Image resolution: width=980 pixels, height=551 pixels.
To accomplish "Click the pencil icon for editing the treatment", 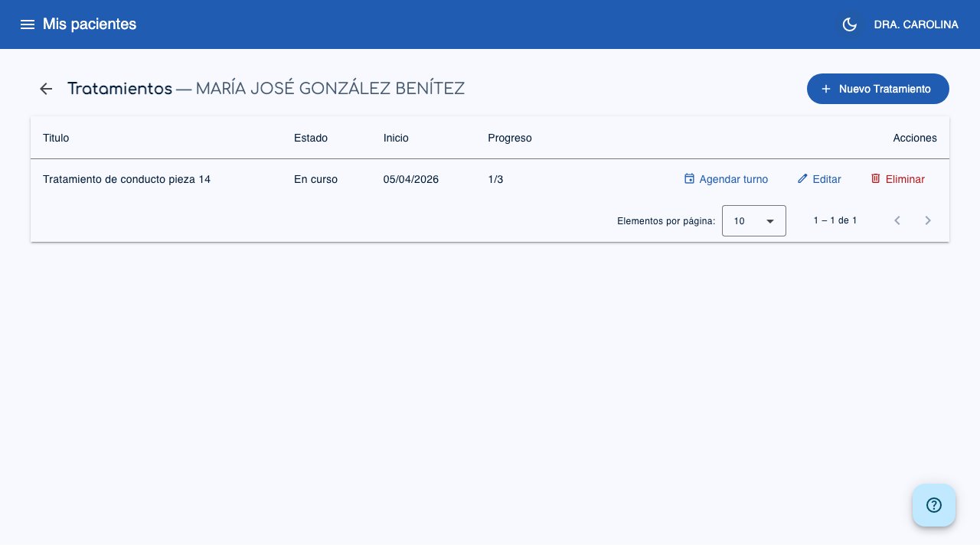I will pos(802,178).
